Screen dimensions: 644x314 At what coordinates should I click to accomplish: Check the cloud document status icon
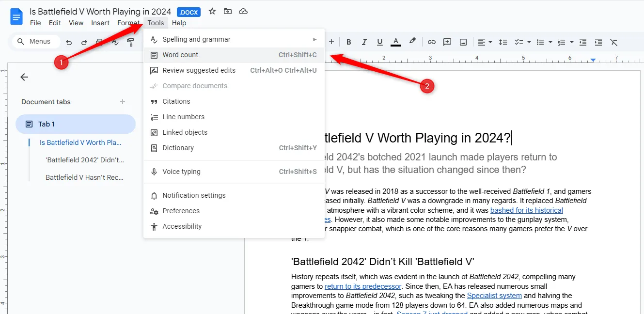[x=243, y=11]
